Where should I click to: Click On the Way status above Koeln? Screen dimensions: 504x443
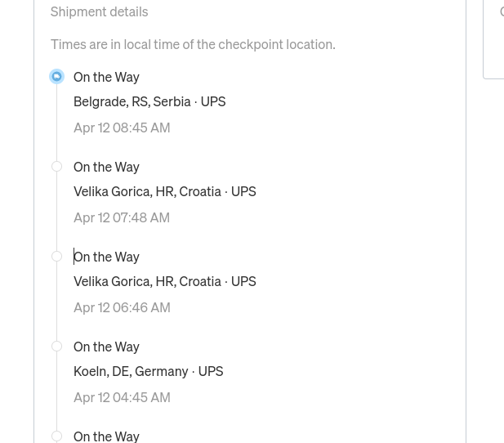106,347
